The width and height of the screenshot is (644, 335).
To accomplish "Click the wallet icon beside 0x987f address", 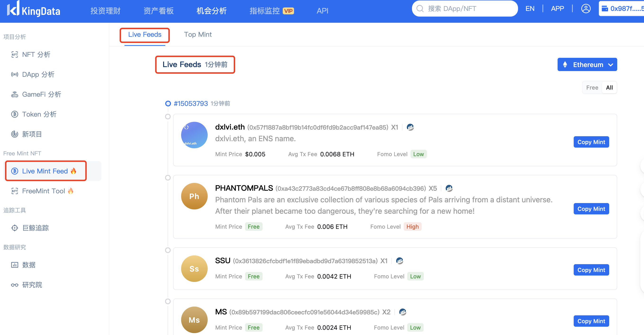I will (x=604, y=9).
